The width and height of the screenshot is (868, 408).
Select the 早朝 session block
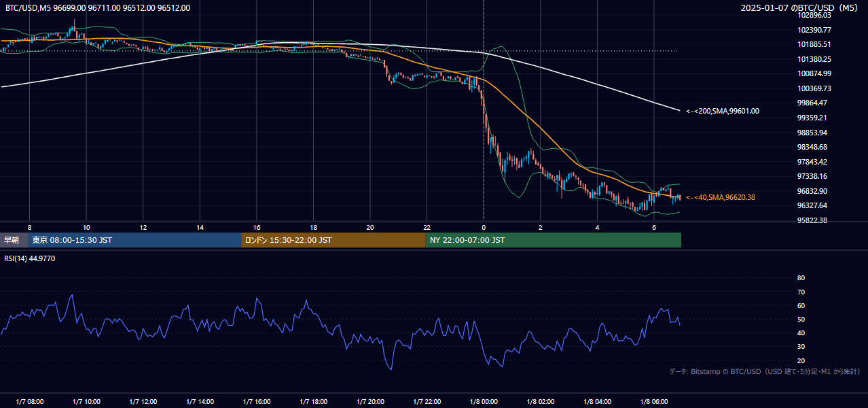(x=12, y=240)
